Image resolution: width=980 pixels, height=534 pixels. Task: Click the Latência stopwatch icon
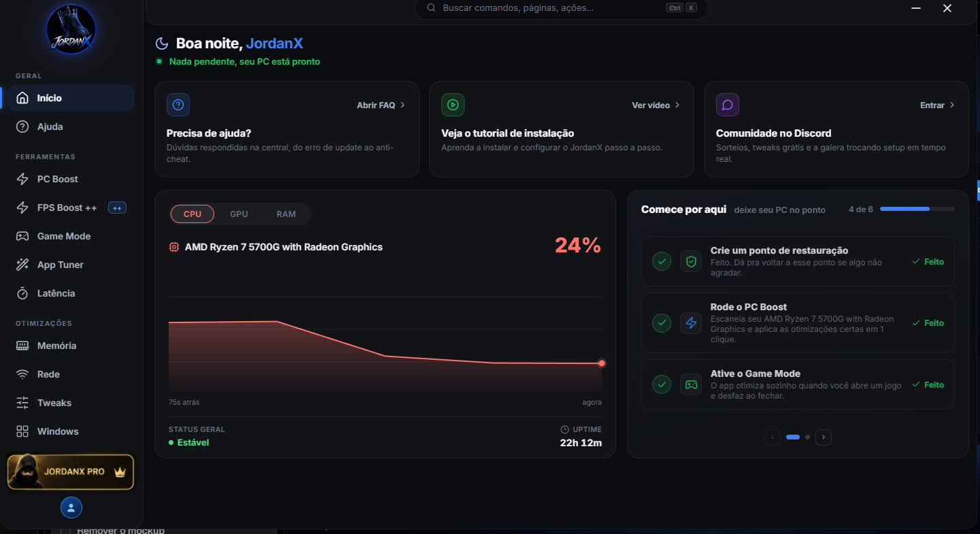tap(22, 293)
